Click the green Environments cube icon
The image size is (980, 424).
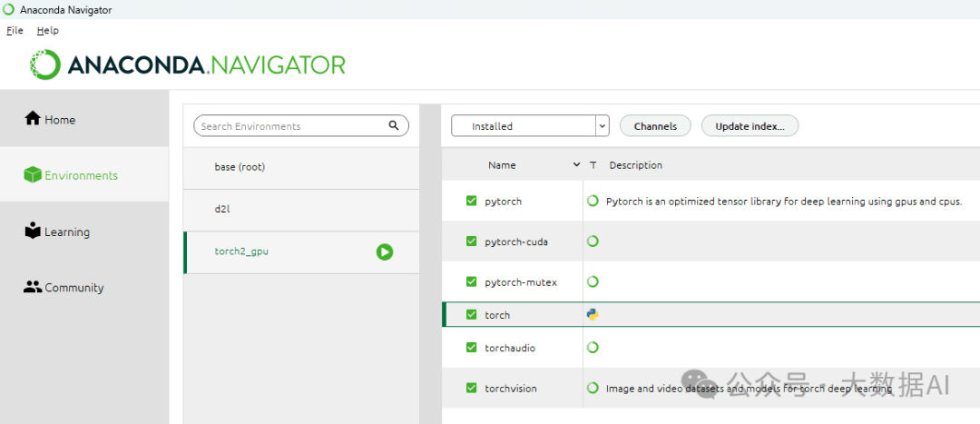point(33,175)
